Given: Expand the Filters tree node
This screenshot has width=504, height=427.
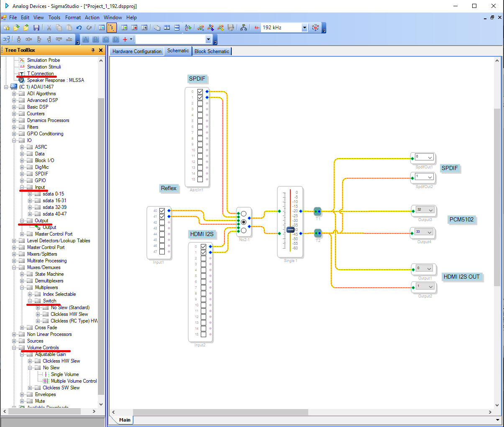Looking at the screenshot, I should pos(14,127).
